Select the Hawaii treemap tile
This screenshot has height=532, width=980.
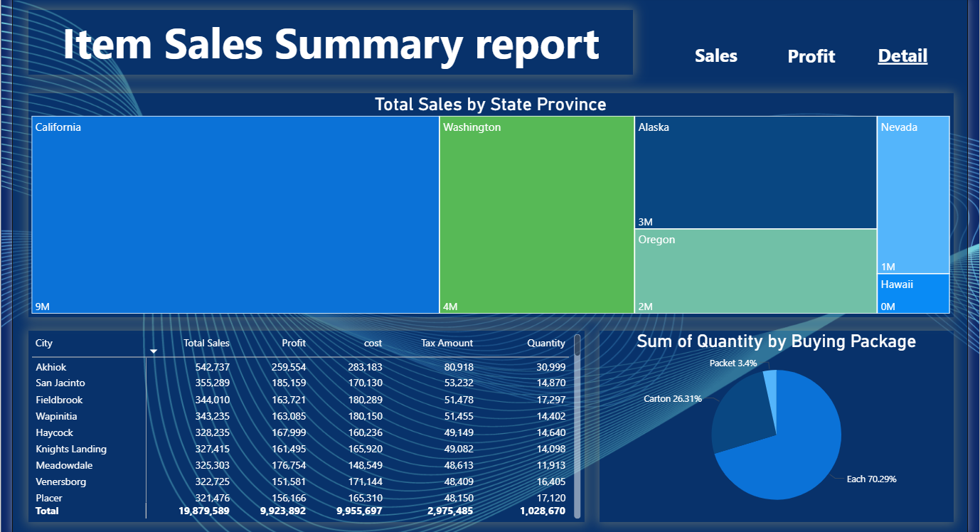click(x=913, y=294)
